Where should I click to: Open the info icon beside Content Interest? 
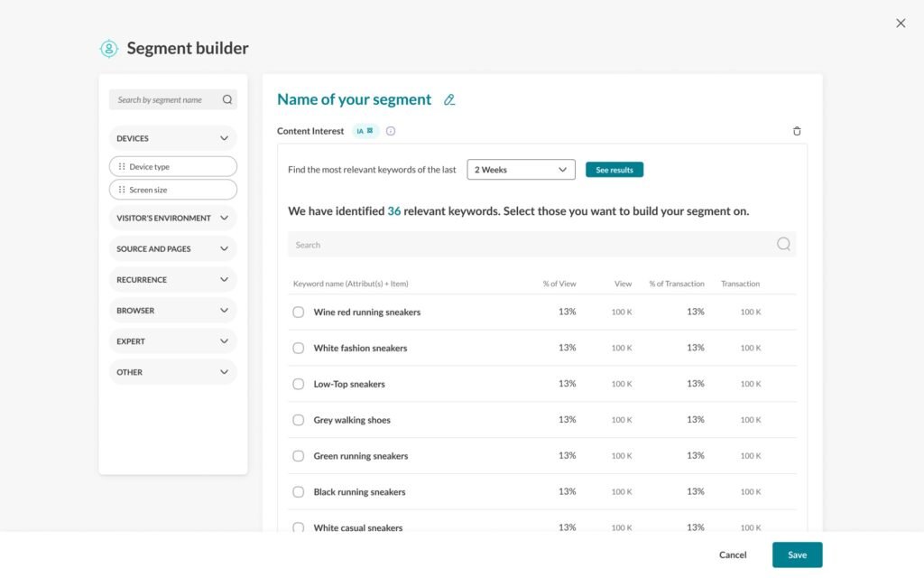[391, 131]
